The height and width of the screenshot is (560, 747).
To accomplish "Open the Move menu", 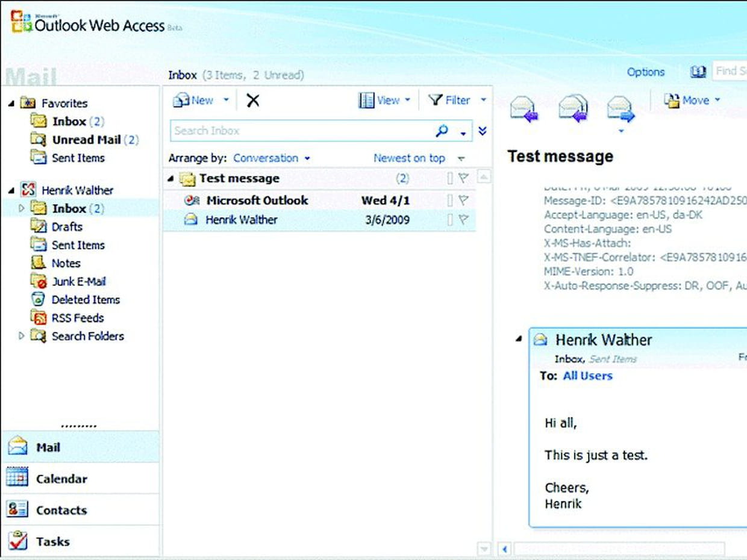I will click(692, 101).
